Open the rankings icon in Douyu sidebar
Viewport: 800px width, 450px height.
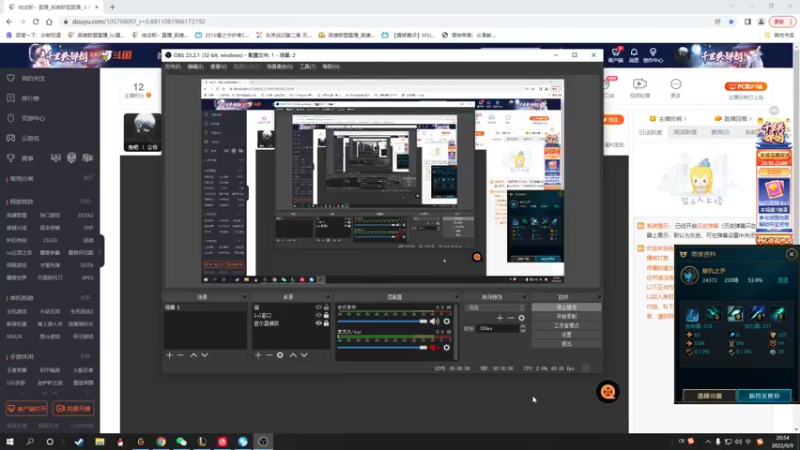[11, 98]
